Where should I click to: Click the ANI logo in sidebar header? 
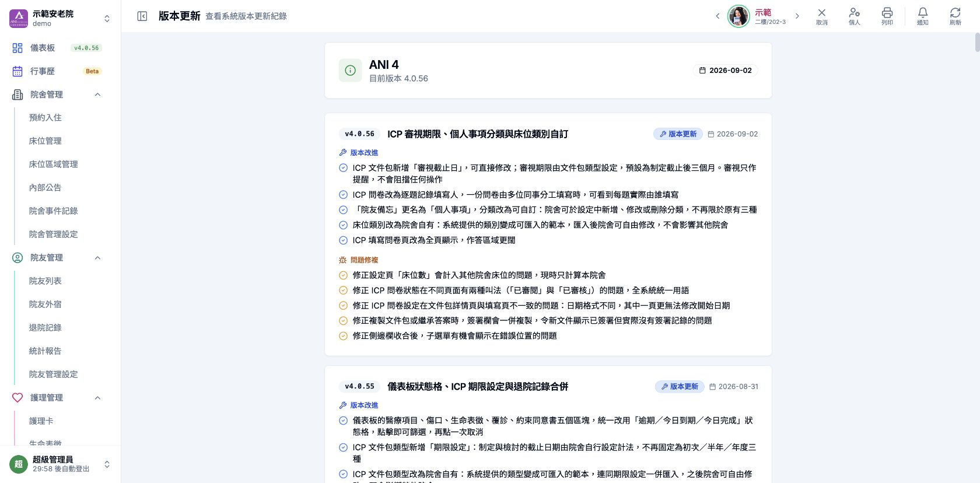point(19,18)
